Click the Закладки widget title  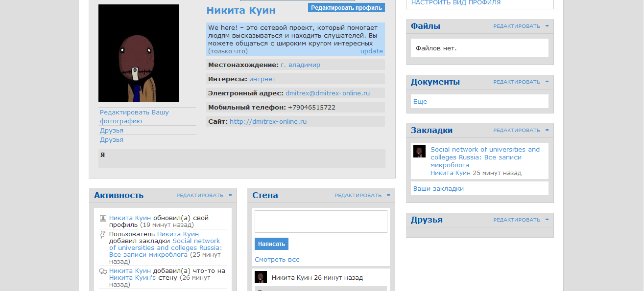(x=431, y=131)
